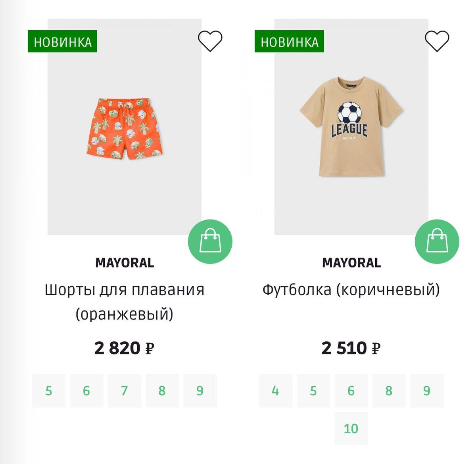Click the MAYORAL label under the t-shirt
Screen dimensions: 476x464
(351, 262)
